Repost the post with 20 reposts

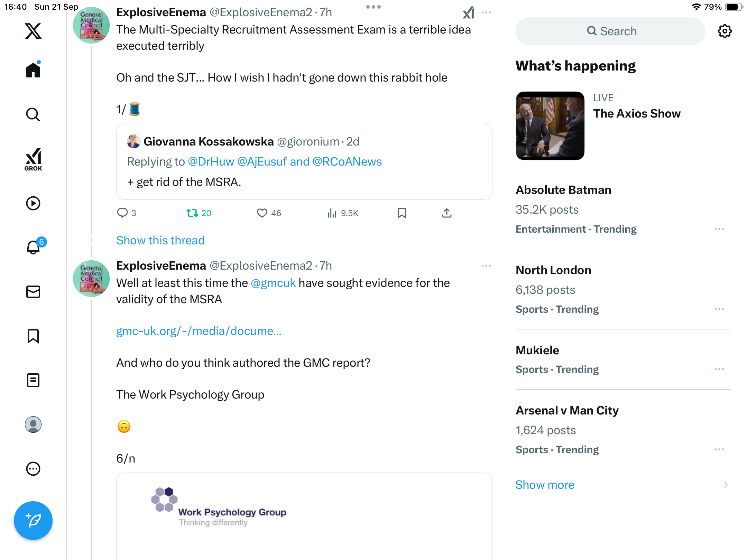pyautogui.click(x=192, y=213)
